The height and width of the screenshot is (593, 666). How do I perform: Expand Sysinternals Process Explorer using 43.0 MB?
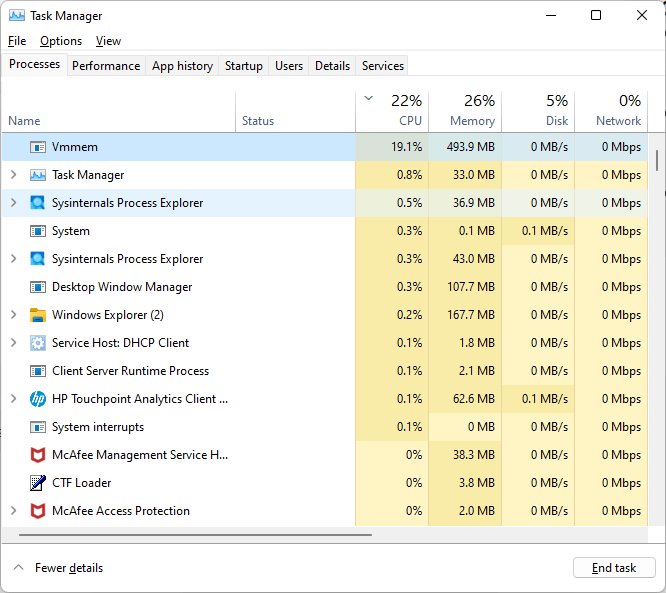click(14, 259)
